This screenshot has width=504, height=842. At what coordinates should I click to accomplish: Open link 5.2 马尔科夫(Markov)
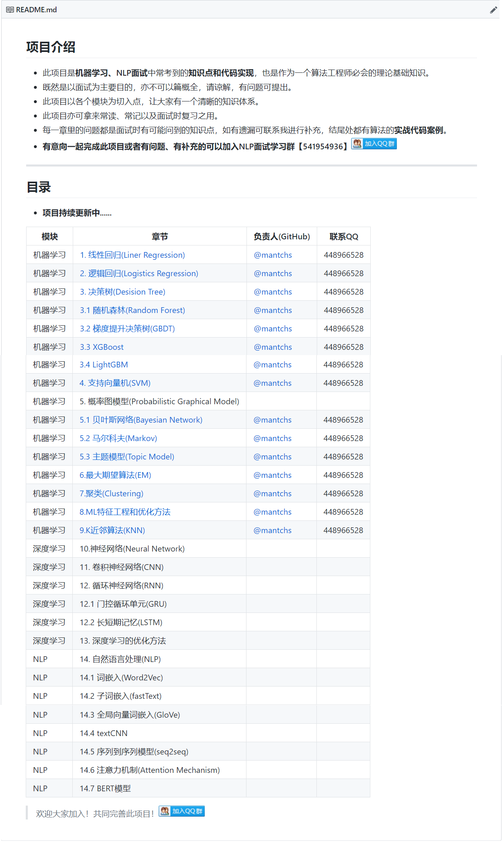119,438
